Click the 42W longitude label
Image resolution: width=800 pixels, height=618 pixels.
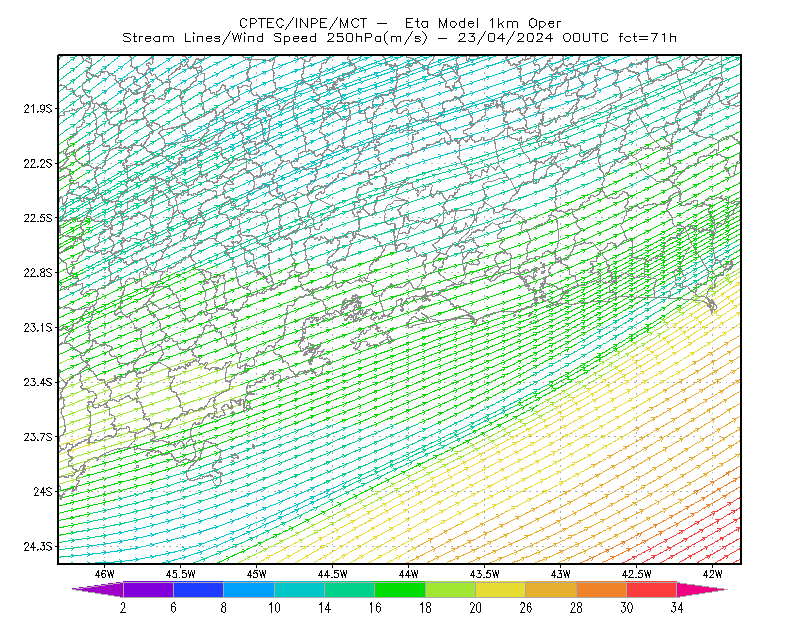[712, 574]
